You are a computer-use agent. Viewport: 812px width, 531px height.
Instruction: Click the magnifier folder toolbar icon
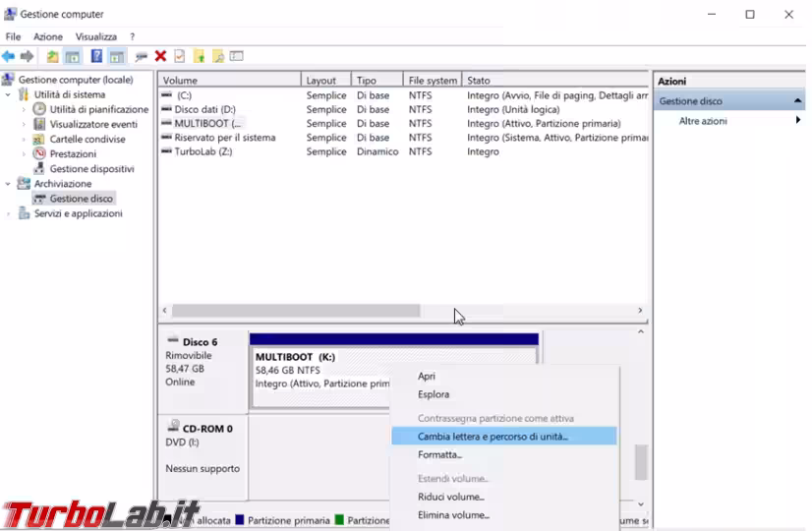[x=218, y=56]
